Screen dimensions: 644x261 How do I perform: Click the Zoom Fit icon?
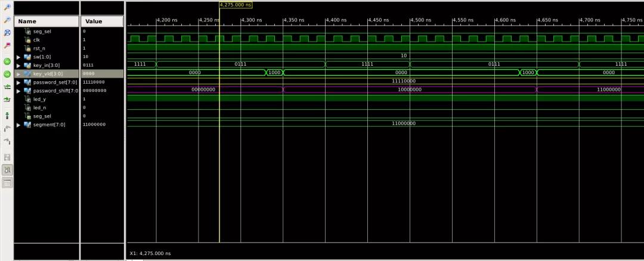(x=7, y=32)
